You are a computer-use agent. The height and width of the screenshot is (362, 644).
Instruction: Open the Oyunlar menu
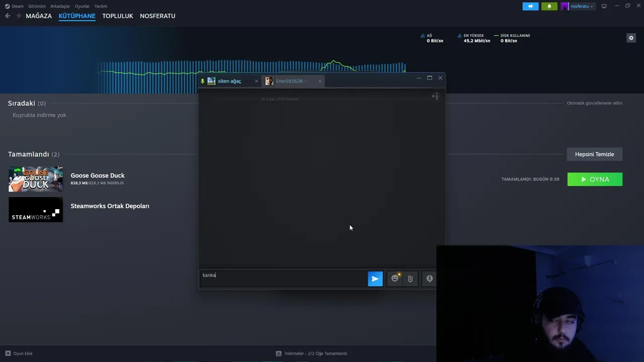[82, 6]
